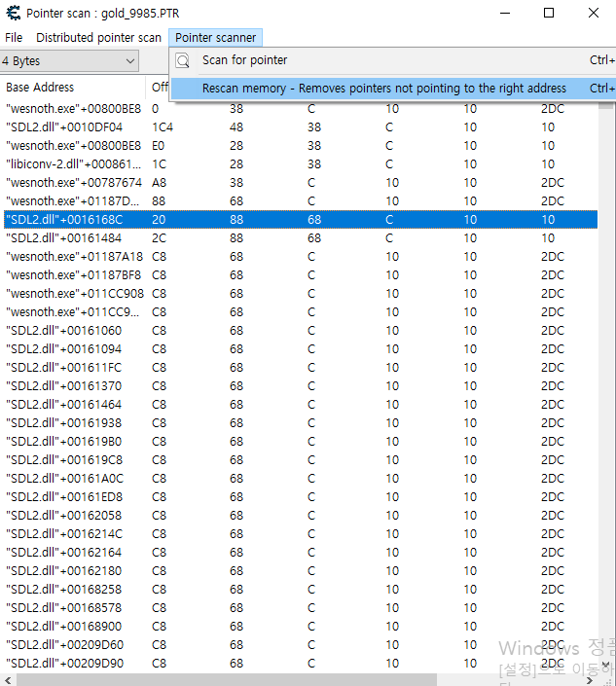Open the Pointer scanner menu
The image size is (616, 686).
coord(215,38)
